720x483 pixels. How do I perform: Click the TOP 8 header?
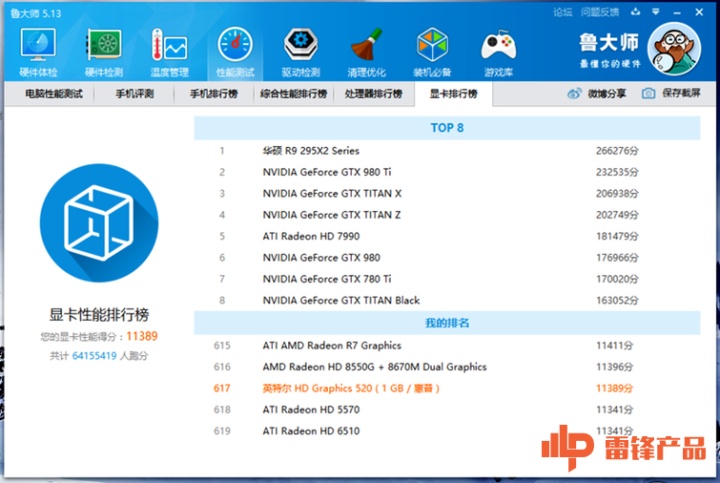[447, 128]
